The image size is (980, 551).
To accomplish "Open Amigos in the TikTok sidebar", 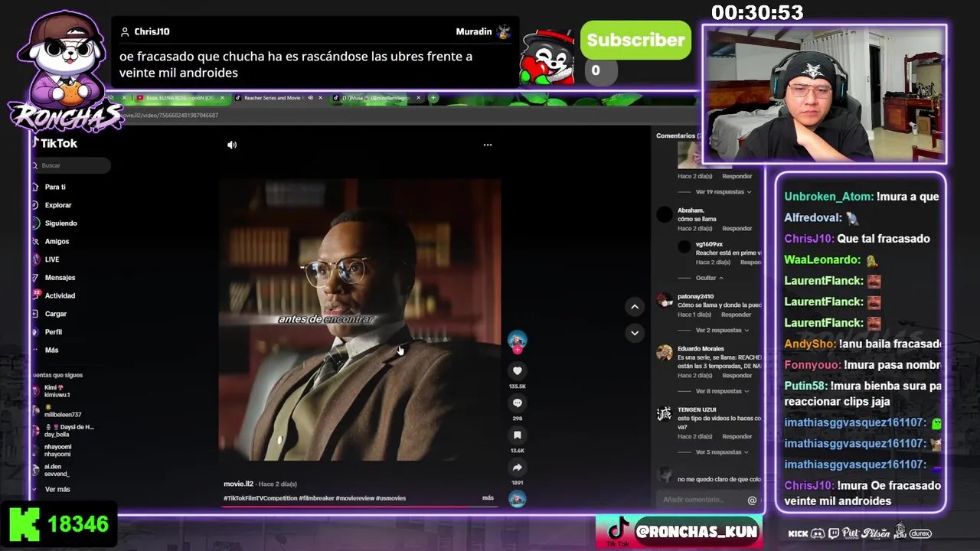I will pos(57,242).
